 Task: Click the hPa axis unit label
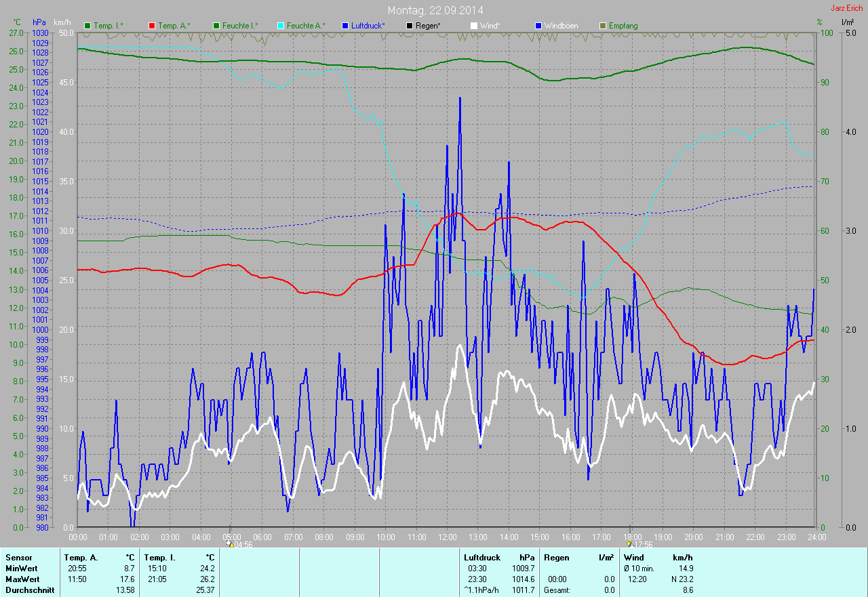39,22
